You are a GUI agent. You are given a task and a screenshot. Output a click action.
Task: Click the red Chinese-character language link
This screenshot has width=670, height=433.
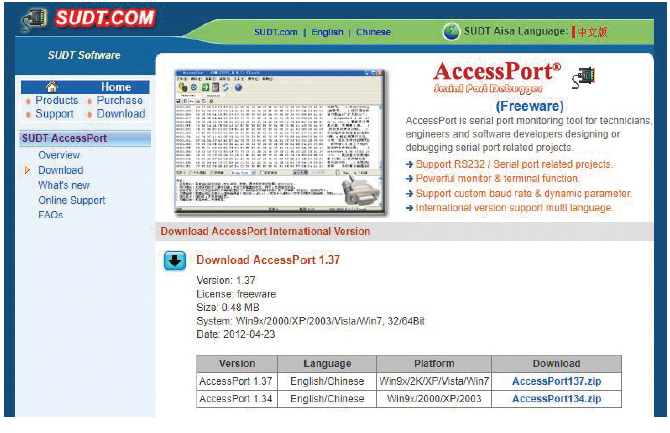592,32
